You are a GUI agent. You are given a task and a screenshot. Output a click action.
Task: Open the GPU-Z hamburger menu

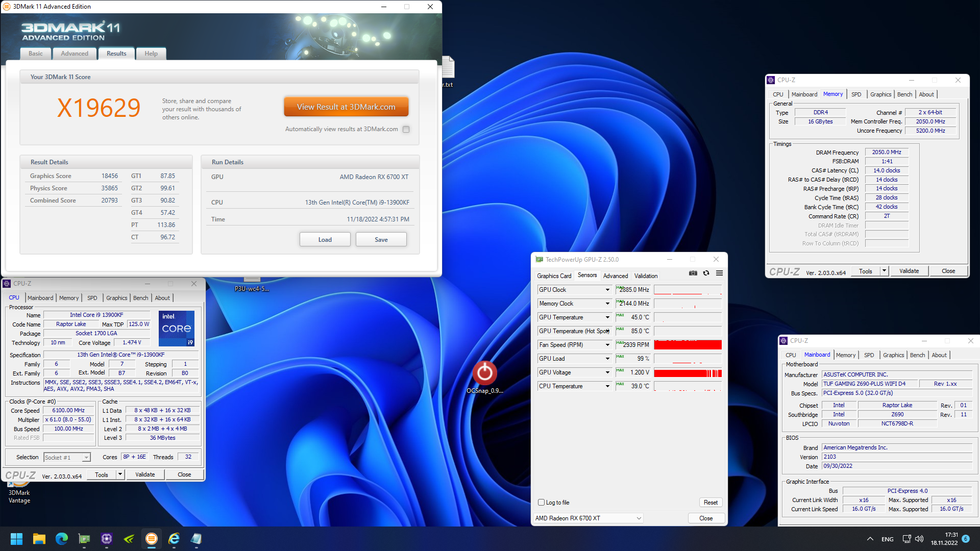tap(719, 273)
